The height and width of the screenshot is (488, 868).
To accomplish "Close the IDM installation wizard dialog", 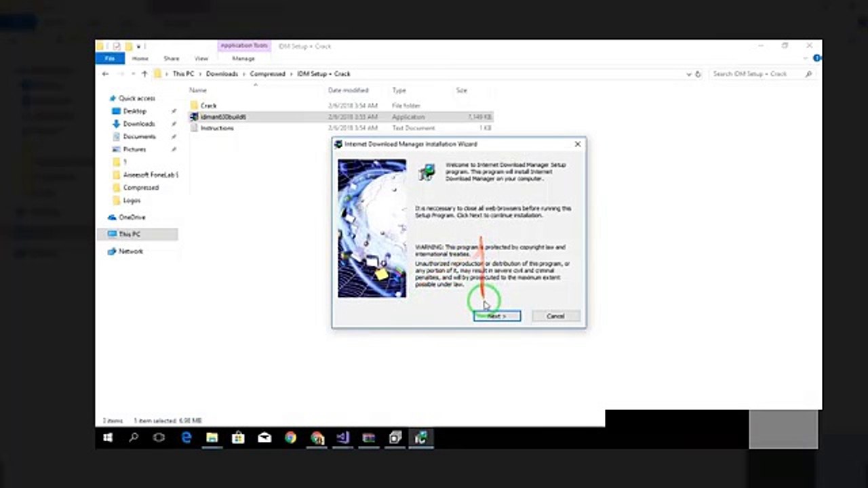I will pyautogui.click(x=578, y=144).
